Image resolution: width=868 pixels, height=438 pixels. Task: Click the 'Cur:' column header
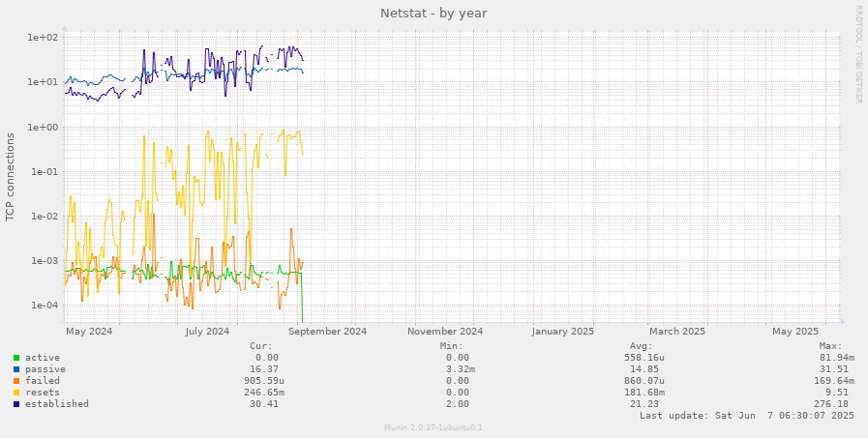pos(261,346)
